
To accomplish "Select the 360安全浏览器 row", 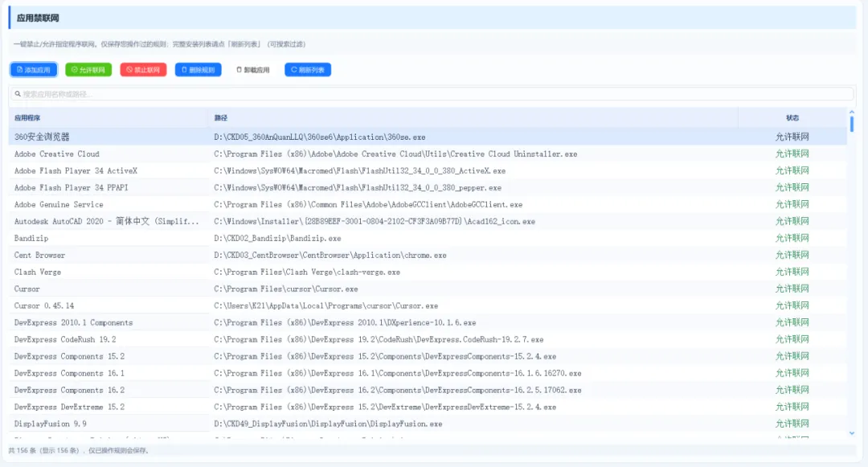I will pyautogui.click(x=428, y=137).
